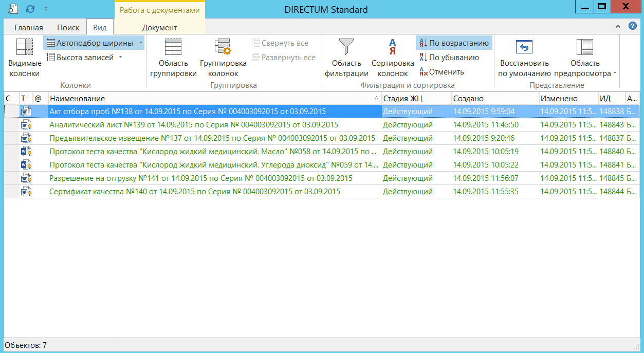
Task: Sort По убыванию
Action: coord(449,58)
